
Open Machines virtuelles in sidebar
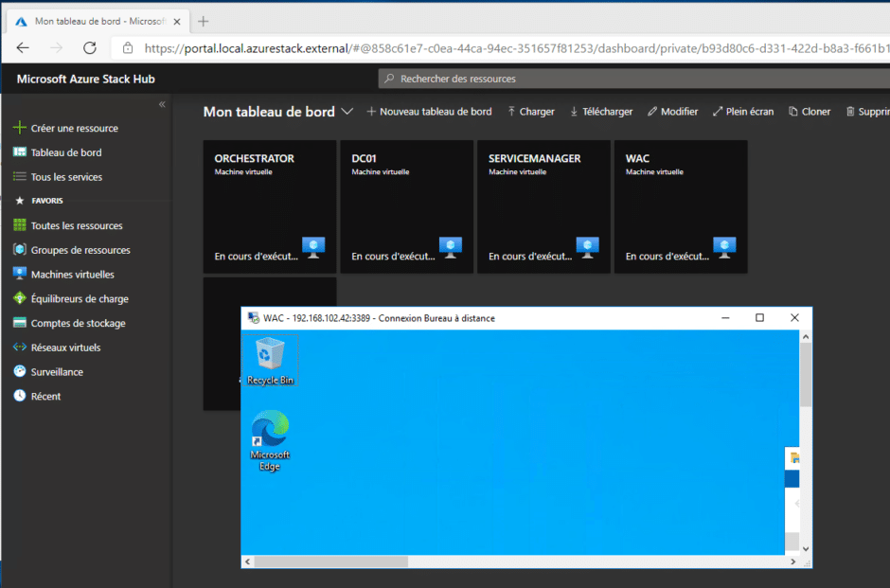pos(72,275)
